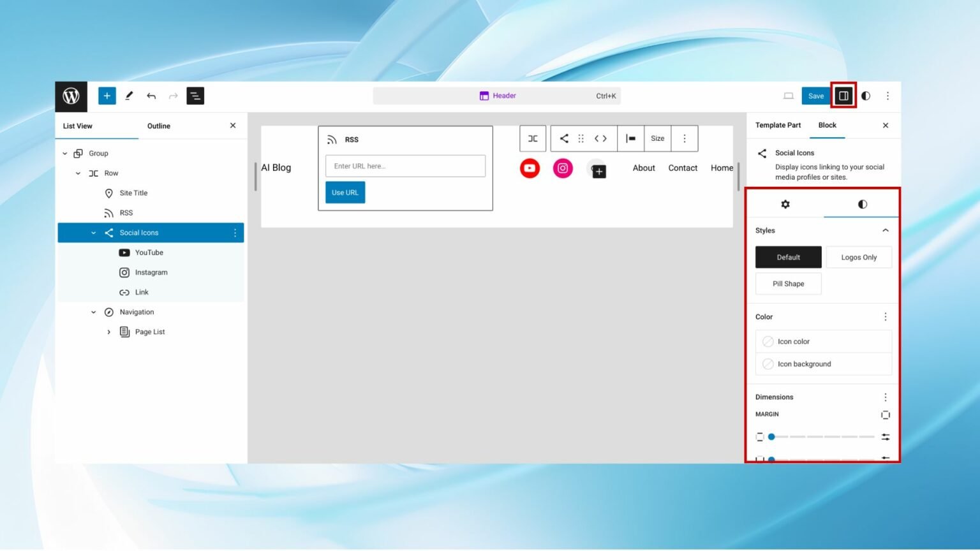This screenshot has height=551, width=980.
Task: Click the Save button
Action: (815, 96)
